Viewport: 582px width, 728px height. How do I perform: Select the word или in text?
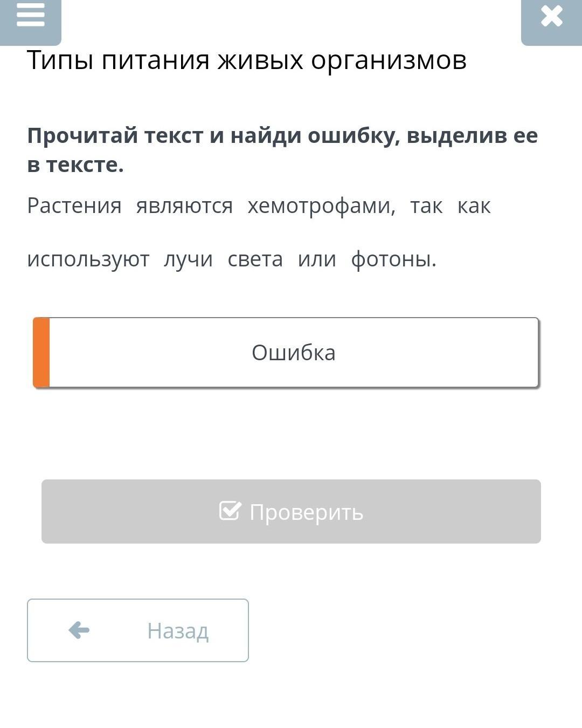(x=317, y=259)
